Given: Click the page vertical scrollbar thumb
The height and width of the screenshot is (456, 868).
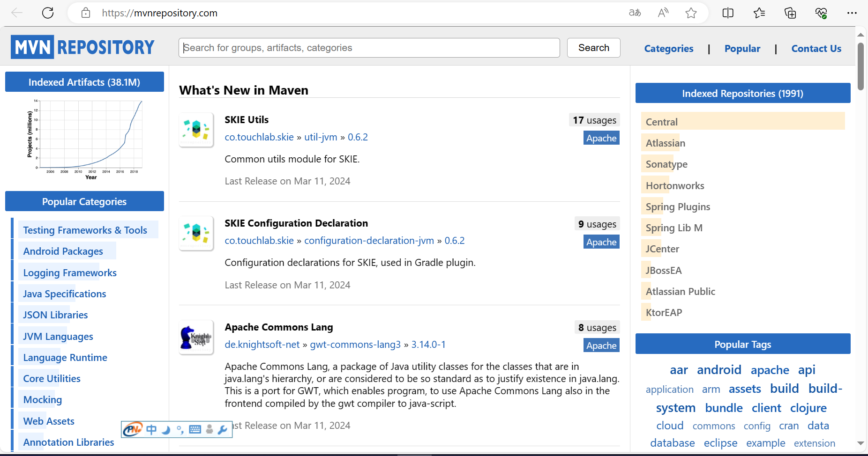Looking at the screenshot, I should [x=861, y=66].
